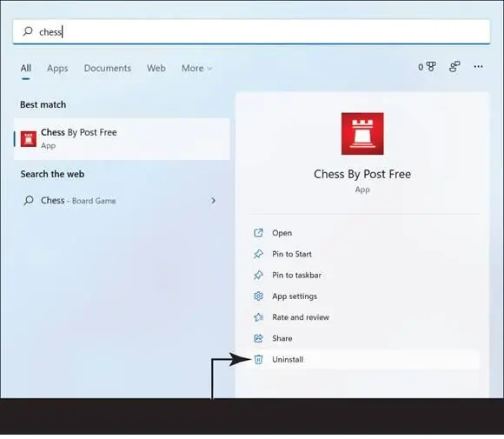Screen dimensions: 504x439
Task: Click the Chess - Board Game web search
Action: [x=119, y=201]
